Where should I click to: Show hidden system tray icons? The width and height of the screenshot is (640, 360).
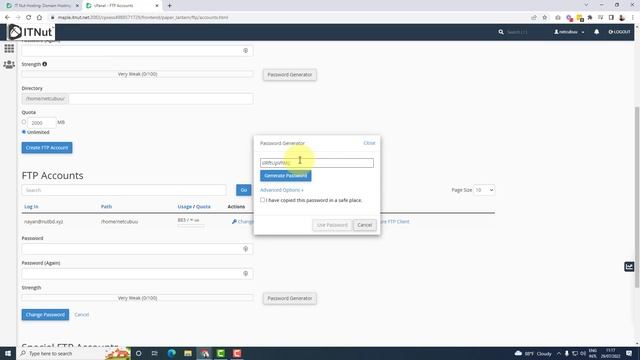(x=558, y=353)
